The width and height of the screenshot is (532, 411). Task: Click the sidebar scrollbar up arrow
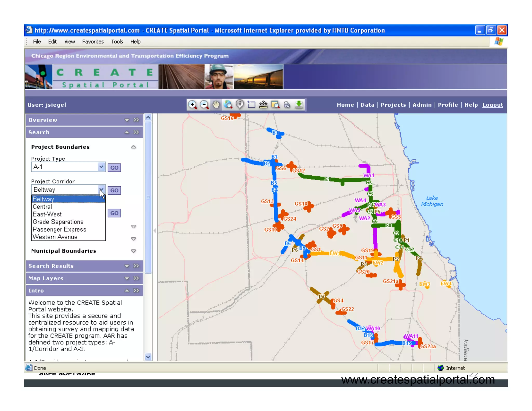[148, 117]
